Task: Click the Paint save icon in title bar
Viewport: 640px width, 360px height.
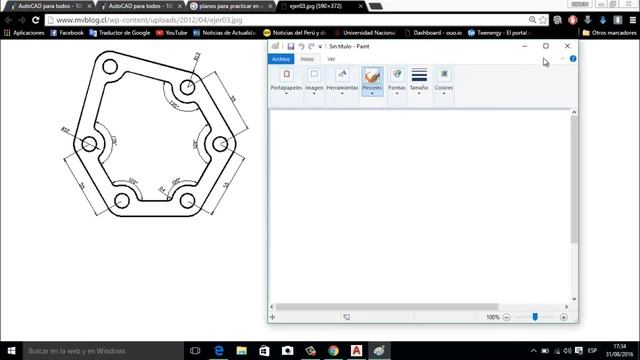Action: coord(291,47)
